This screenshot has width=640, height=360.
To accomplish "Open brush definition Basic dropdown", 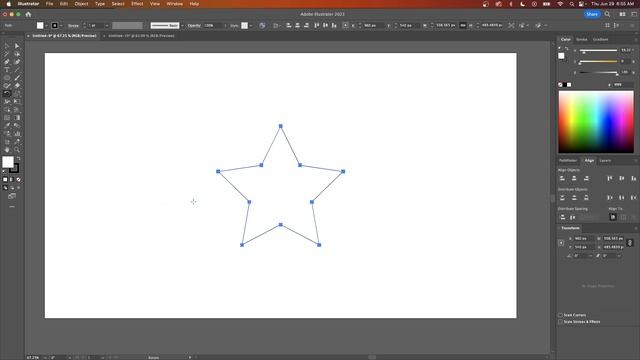I will pyautogui.click(x=182, y=25).
